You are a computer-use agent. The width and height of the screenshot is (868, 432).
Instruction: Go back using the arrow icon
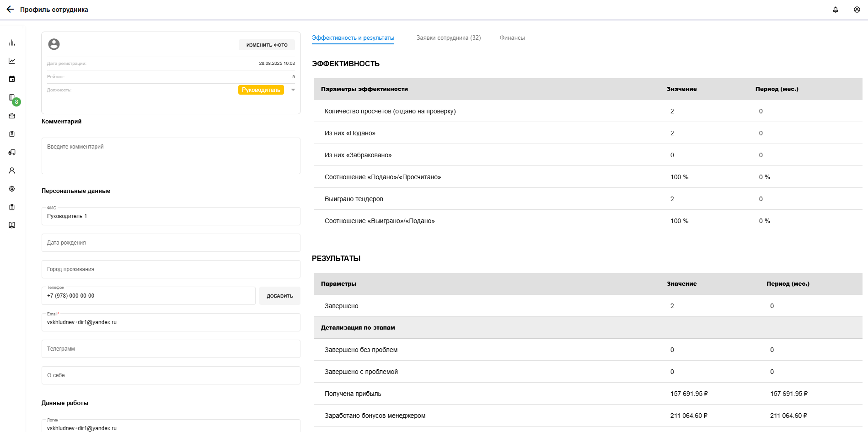coord(10,9)
